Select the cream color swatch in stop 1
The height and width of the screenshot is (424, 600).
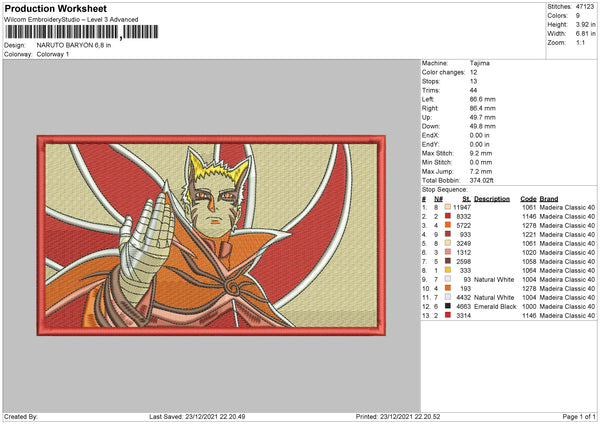[x=448, y=207]
